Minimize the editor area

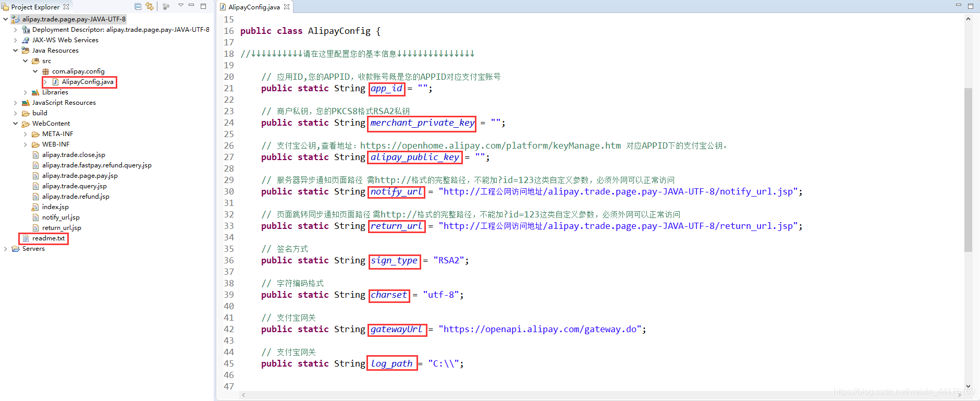[959, 5]
